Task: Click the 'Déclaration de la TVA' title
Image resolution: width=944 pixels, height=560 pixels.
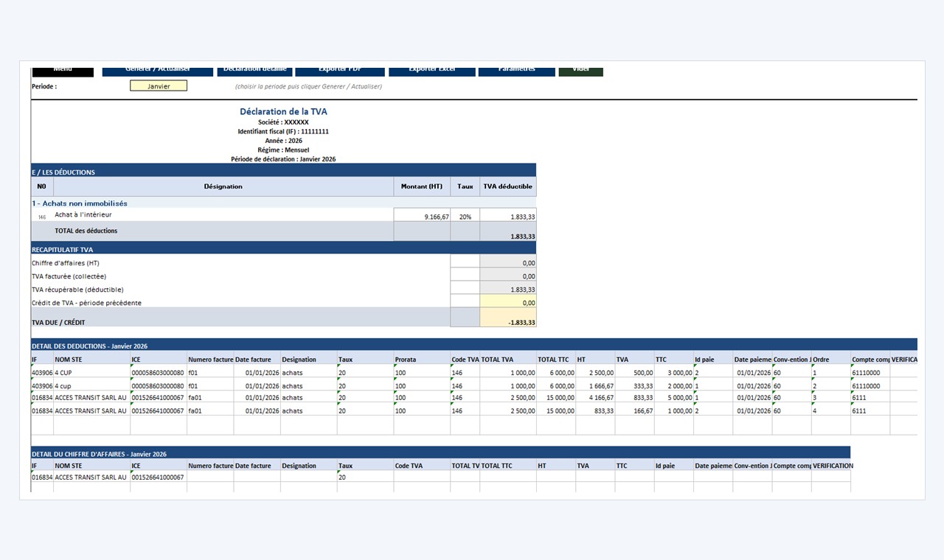Action: click(x=283, y=112)
